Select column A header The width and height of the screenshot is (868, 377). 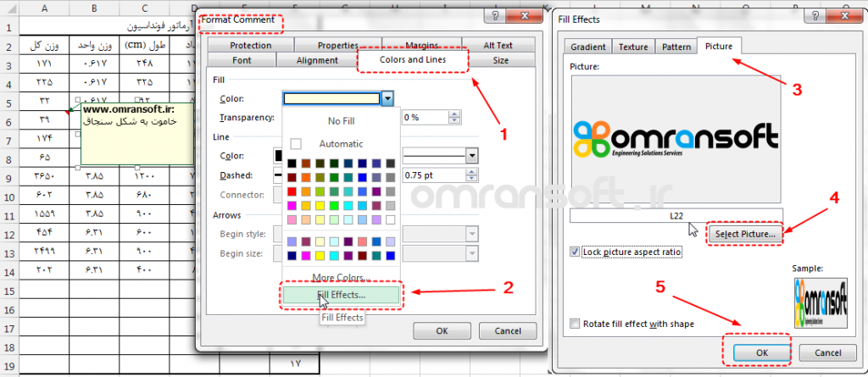[x=44, y=8]
